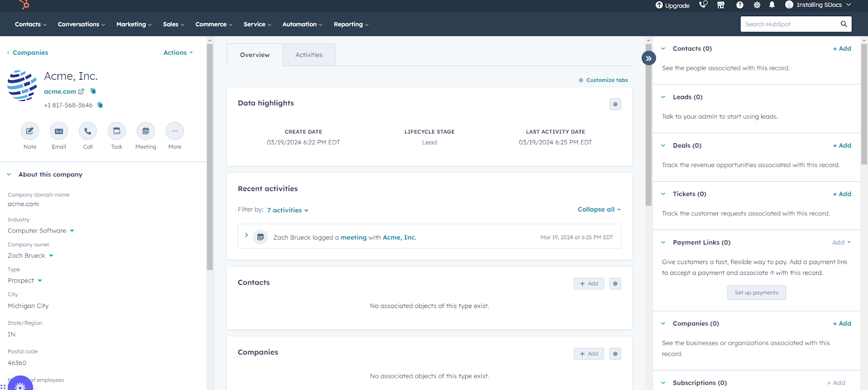Image resolution: width=868 pixels, height=390 pixels.
Task: Open the Installing SDocs account dropdown
Action: point(818,5)
